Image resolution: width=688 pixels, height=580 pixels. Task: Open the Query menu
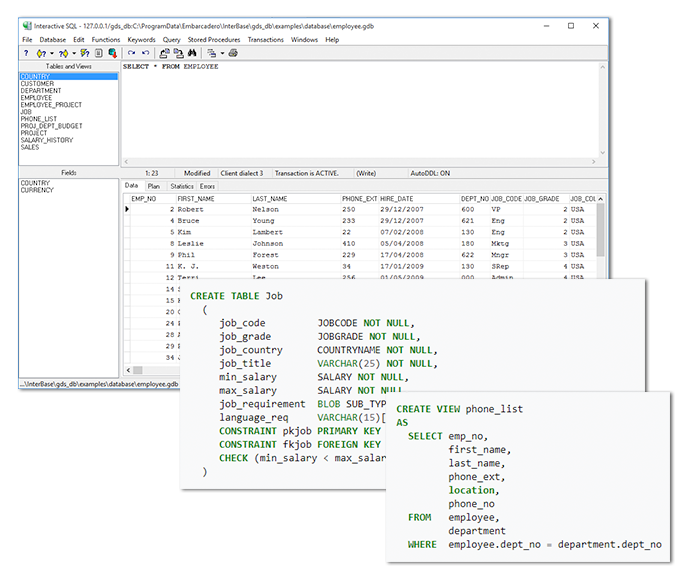[172, 39]
